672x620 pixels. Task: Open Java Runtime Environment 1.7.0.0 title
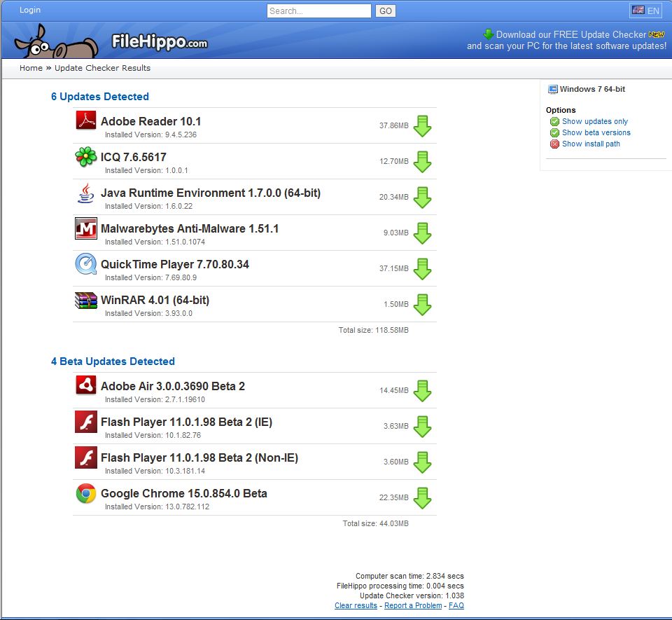tap(211, 193)
